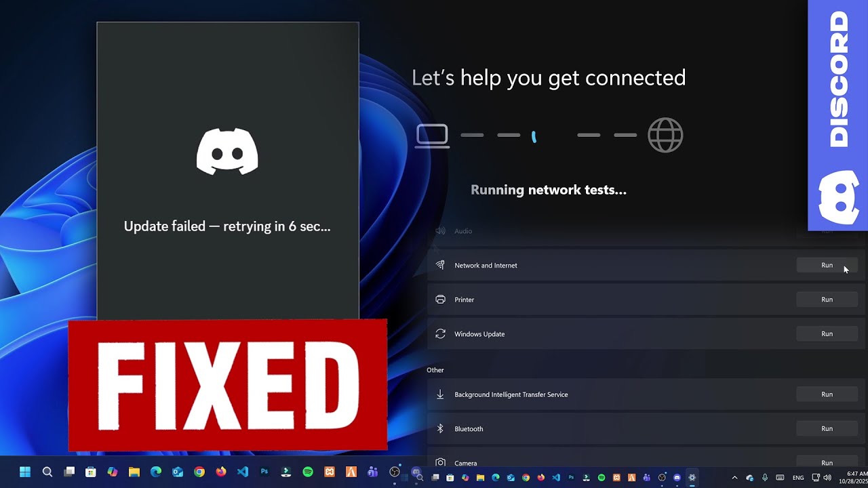Open the volume speaker tray icon
Screen dimensions: 868x488
827,478
